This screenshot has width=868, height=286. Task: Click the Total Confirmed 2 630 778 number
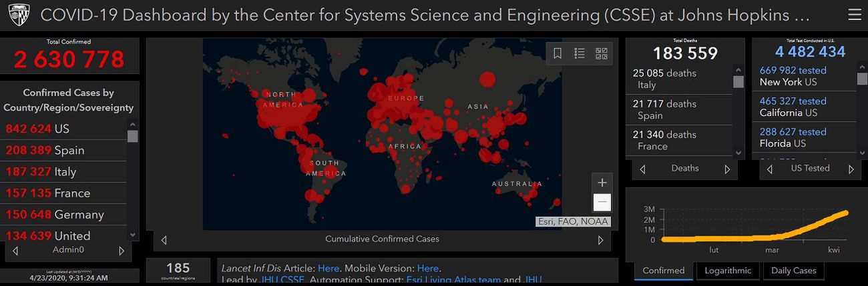69,59
